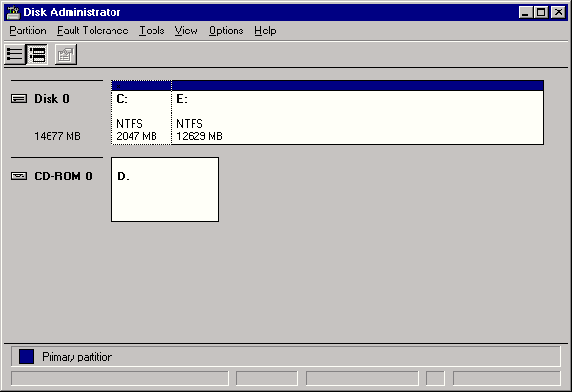The width and height of the screenshot is (572, 392).
Task: Close the Disk Administrator window
Action: 558,12
